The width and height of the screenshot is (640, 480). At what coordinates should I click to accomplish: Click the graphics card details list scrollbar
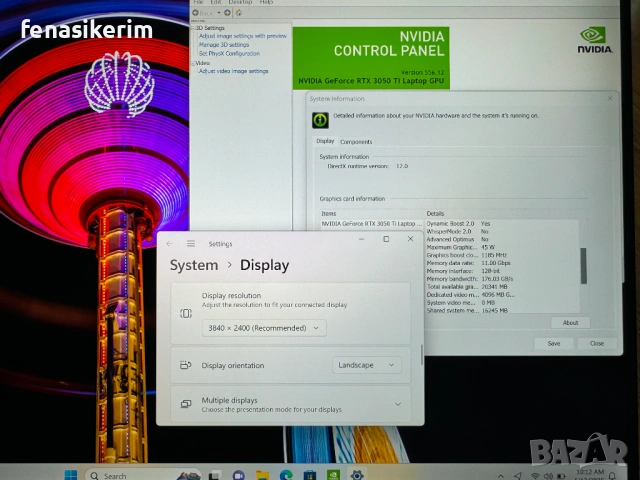pos(584,266)
